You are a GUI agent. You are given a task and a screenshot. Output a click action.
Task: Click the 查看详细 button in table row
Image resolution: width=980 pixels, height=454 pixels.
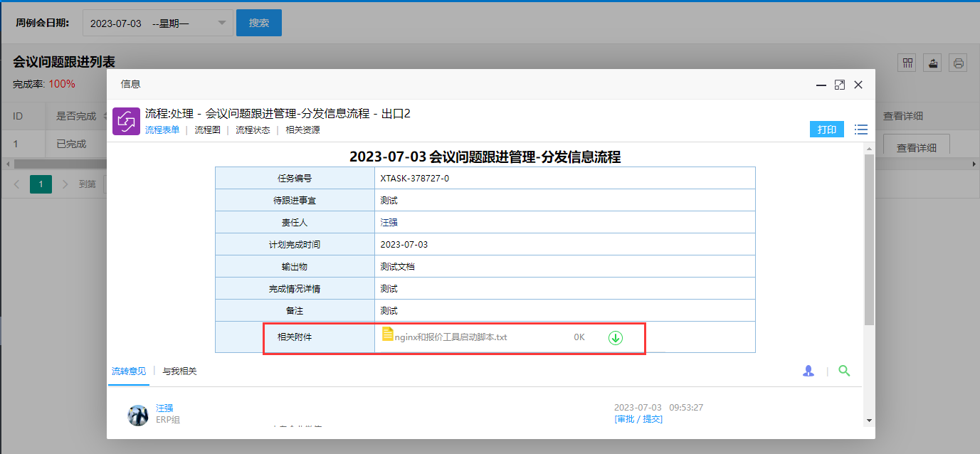click(916, 148)
